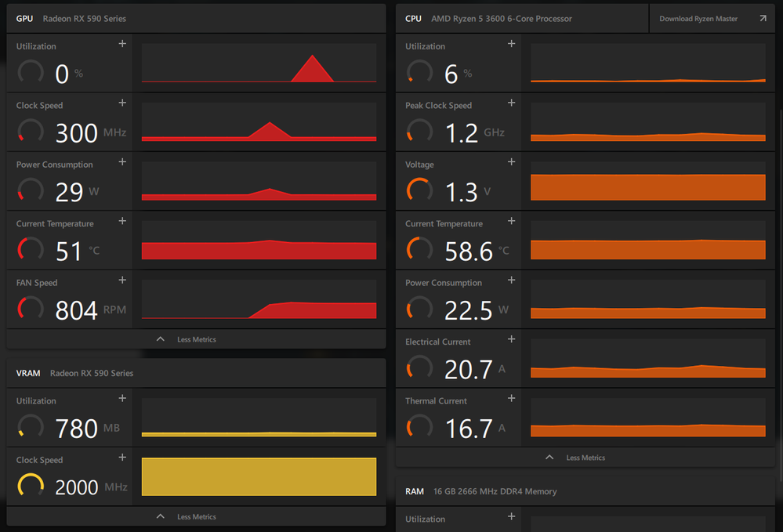The width and height of the screenshot is (783, 532).
Task: Click the CPU Voltage gauge dial
Action: 419,190
